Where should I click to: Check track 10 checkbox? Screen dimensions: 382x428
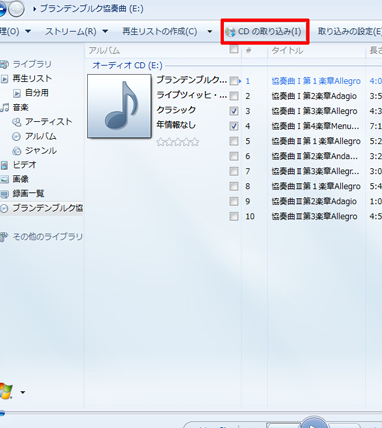coord(234,216)
